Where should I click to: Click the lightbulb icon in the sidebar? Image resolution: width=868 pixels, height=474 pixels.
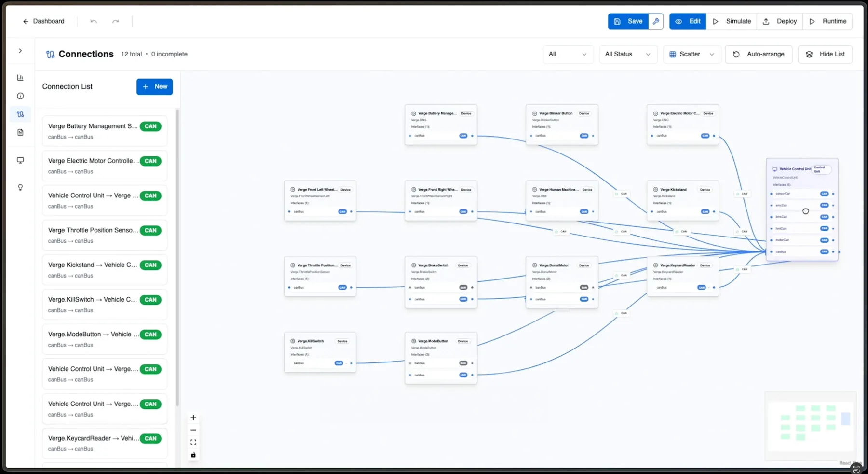tap(20, 188)
